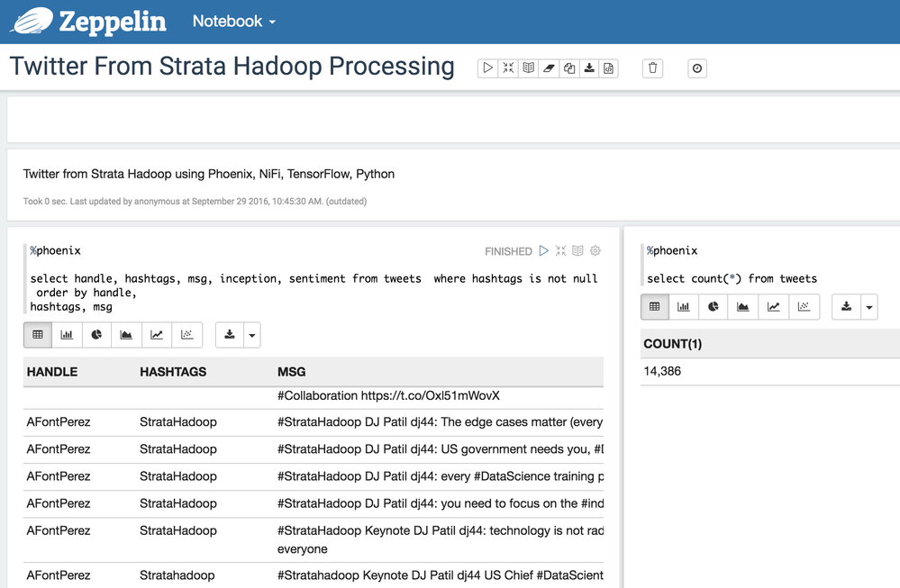Toggle the notebook toolbar collapse-arrows icon
Viewport: 900px width, 588px height.
[508, 68]
